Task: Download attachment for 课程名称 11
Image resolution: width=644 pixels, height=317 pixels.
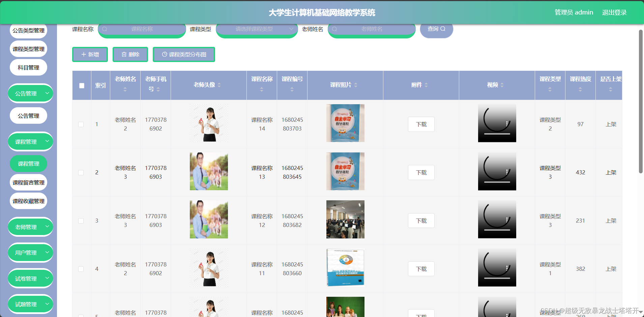Action: (421, 269)
